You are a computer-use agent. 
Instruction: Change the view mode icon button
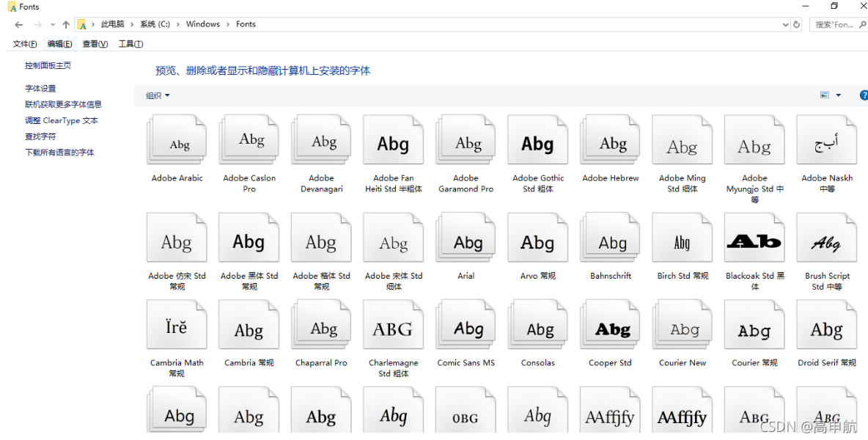pos(825,95)
